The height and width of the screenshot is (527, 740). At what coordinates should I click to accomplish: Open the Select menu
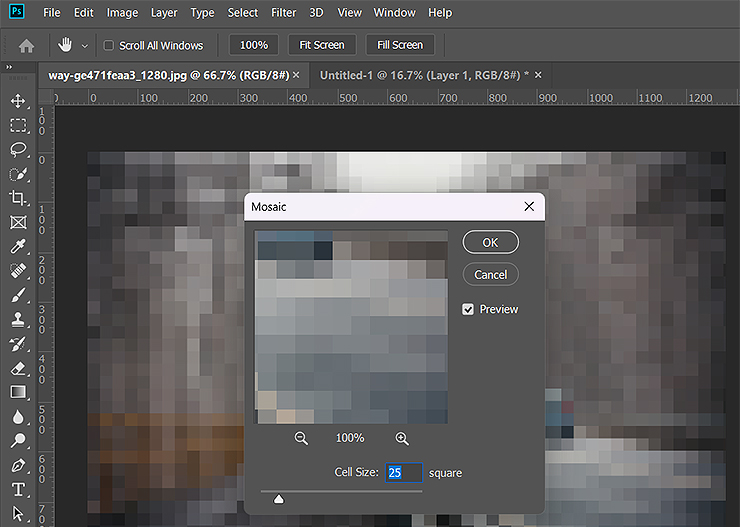243,13
